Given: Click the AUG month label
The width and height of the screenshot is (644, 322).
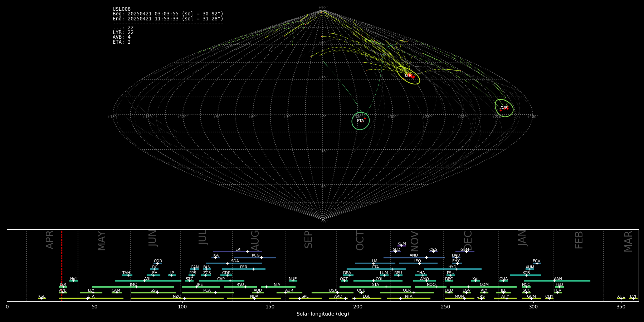Looking at the screenshot, I should (x=255, y=241).
